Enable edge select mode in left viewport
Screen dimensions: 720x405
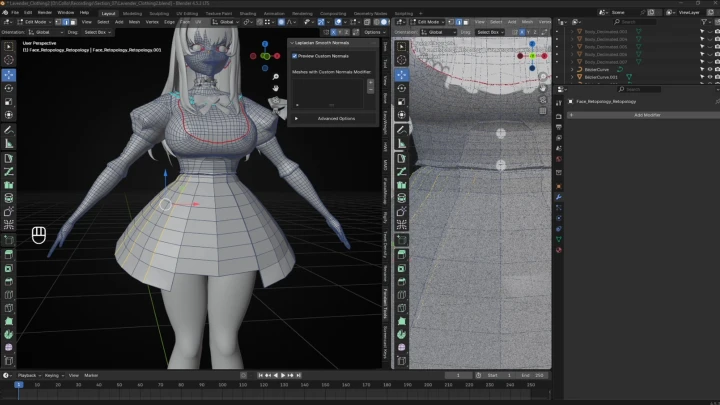pyautogui.click(x=66, y=22)
